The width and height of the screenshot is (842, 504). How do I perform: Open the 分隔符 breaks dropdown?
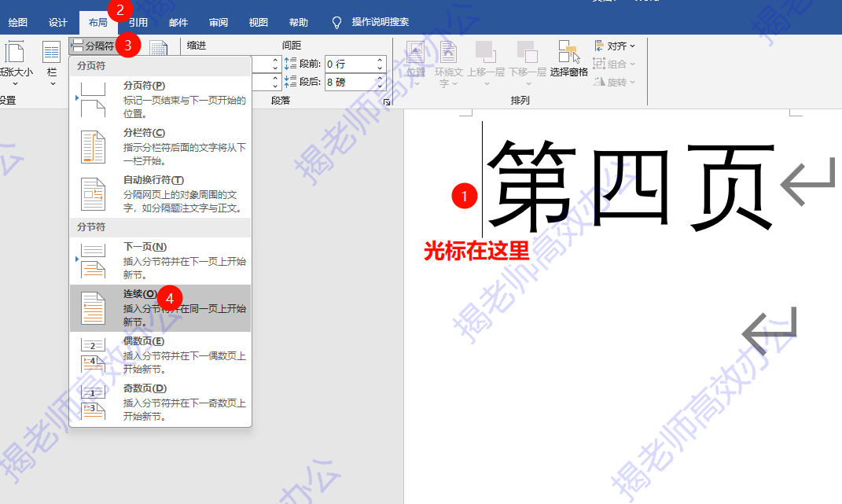pos(94,46)
